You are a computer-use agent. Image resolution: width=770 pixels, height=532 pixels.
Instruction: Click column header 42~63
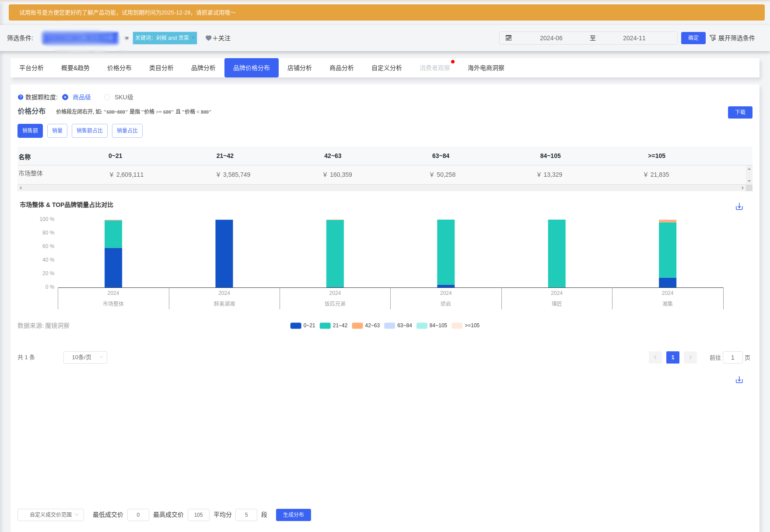[x=333, y=156]
